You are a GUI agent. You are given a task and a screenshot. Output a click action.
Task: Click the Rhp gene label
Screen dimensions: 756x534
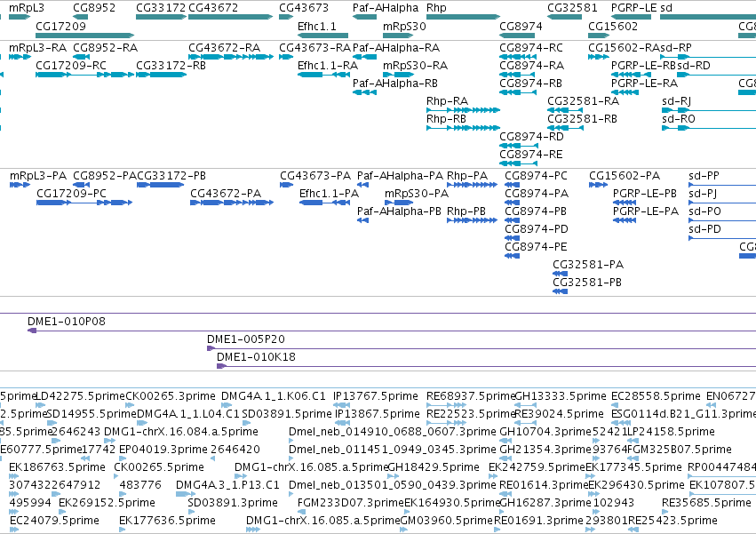click(x=436, y=8)
